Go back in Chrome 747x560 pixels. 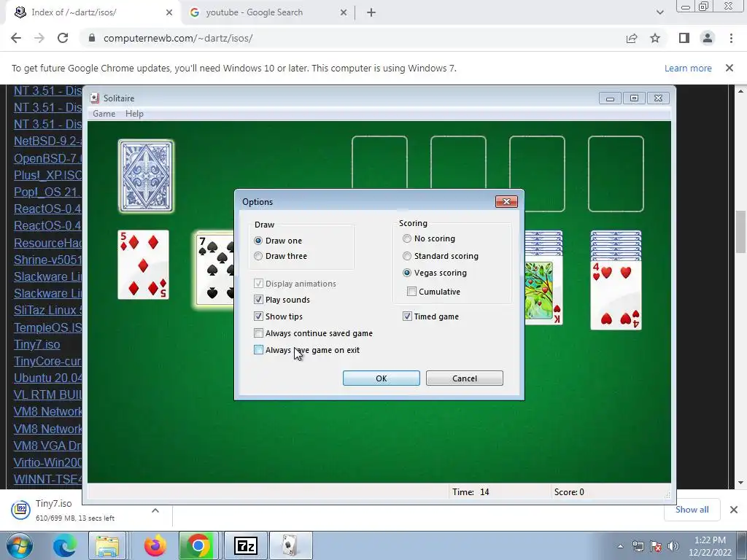coord(16,38)
